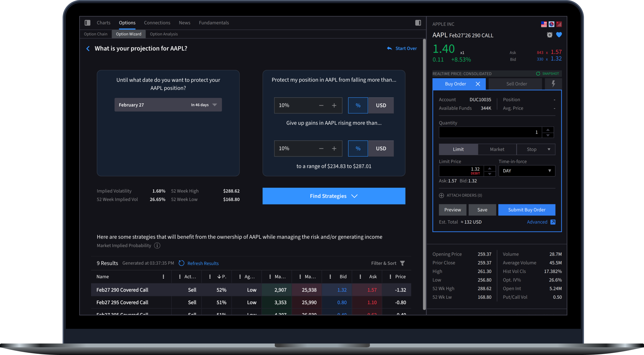This screenshot has width=644, height=355.
Task: Increase the protect percentage with plus
Action: 334,105
